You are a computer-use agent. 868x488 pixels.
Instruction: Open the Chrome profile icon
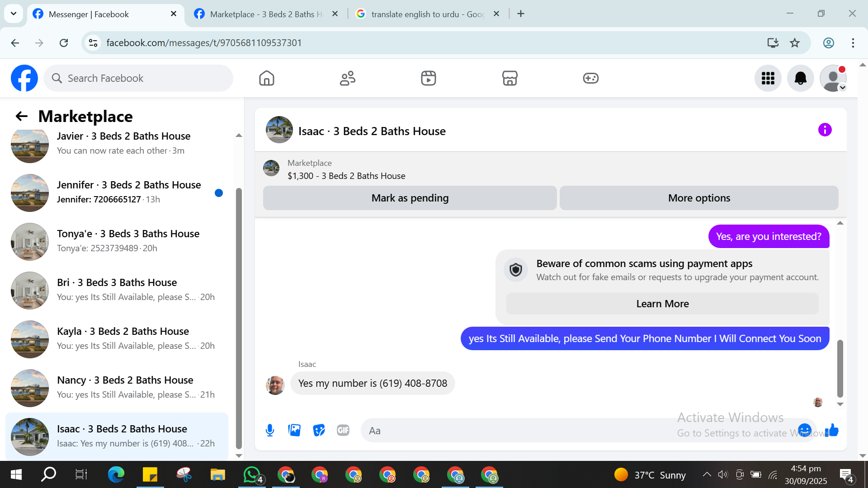[829, 43]
